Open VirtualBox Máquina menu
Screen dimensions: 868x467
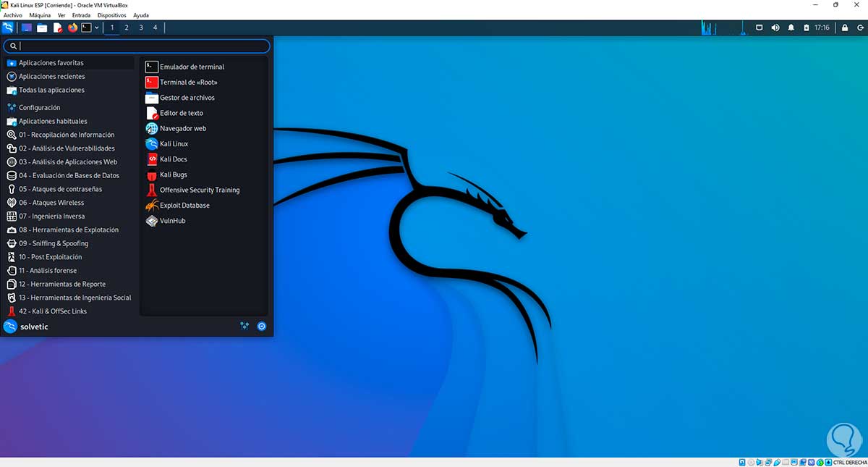tap(40, 15)
